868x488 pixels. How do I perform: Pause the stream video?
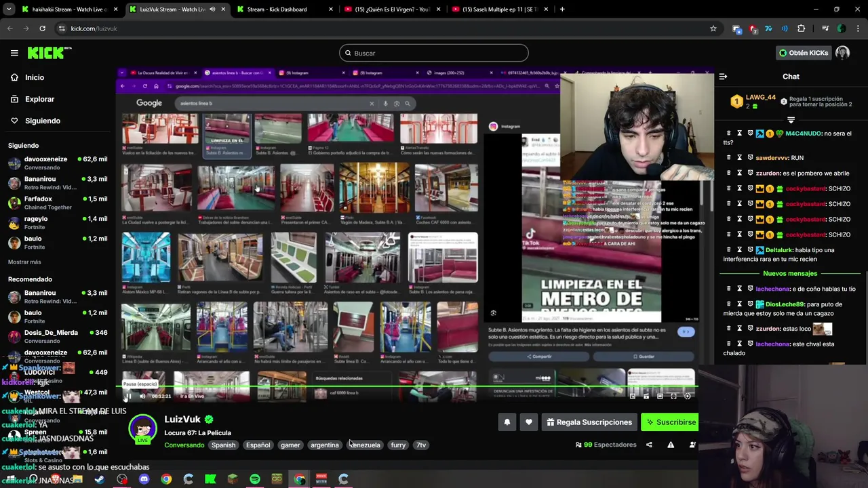(128, 396)
